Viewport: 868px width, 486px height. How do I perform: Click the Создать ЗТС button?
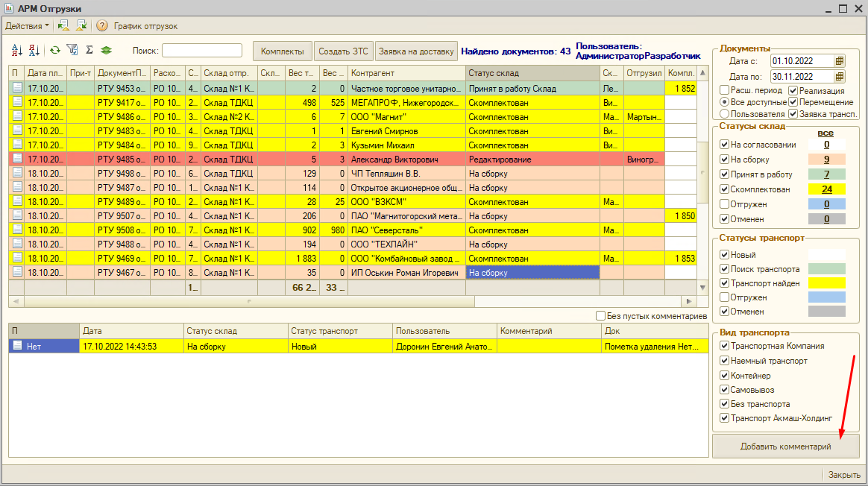coord(343,51)
